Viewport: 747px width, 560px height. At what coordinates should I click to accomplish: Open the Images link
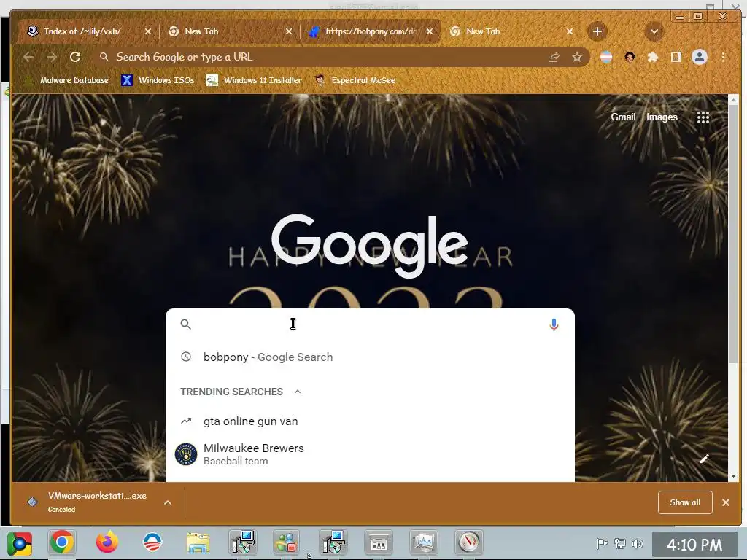pyautogui.click(x=661, y=117)
